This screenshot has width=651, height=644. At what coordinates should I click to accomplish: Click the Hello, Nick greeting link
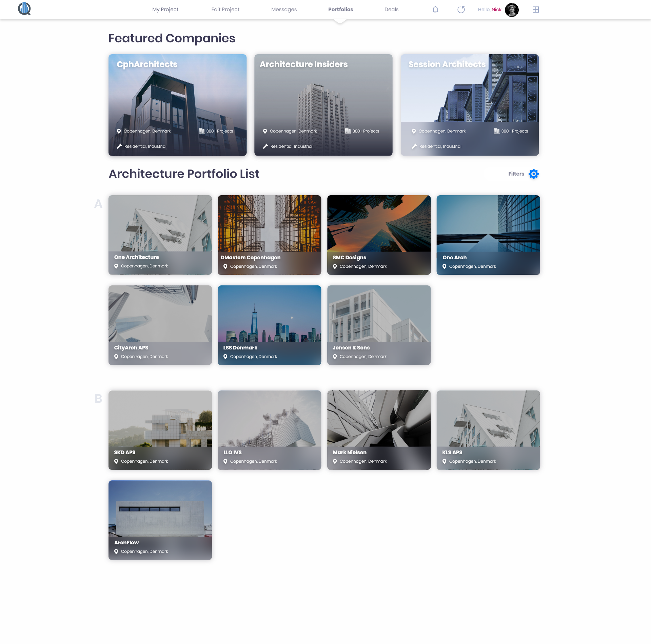point(489,9)
